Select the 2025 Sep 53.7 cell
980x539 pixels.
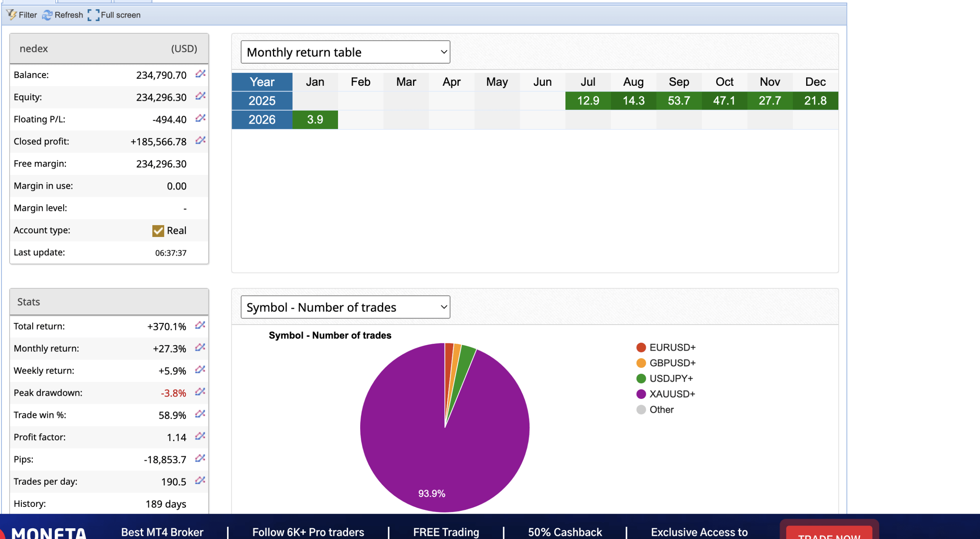pos(679,101)
